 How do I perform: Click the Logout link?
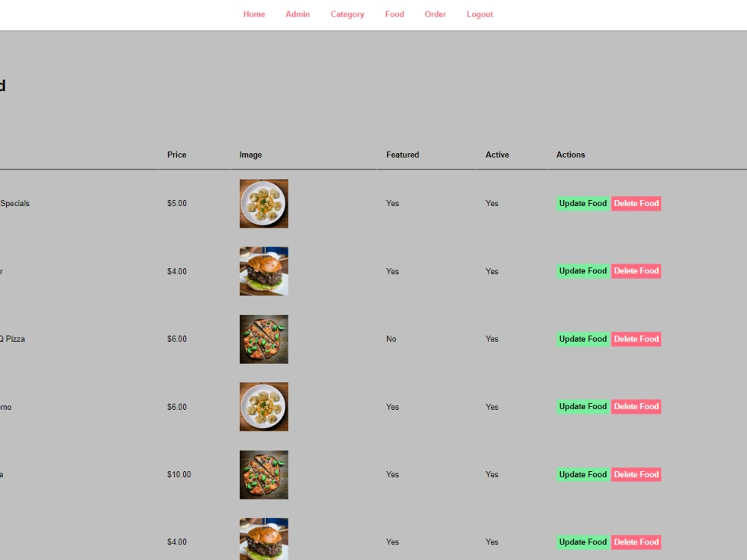tap(480, 14)
